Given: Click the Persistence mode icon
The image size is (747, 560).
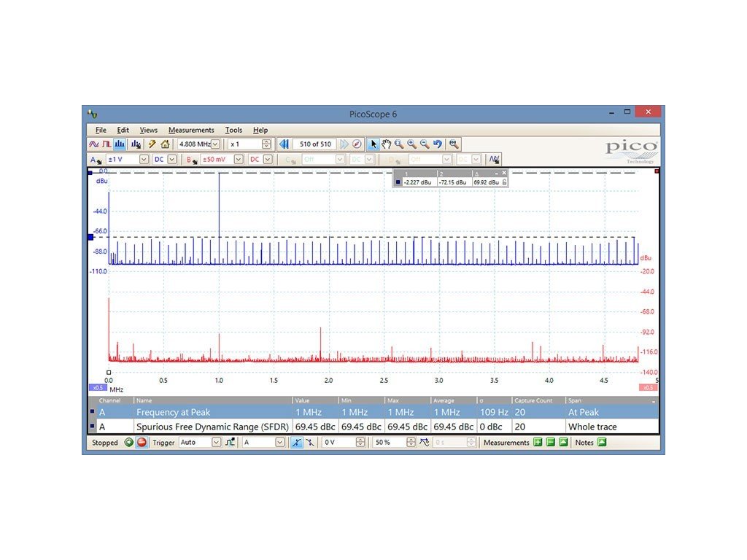Looking at the screenshot, I should point(107,144).
